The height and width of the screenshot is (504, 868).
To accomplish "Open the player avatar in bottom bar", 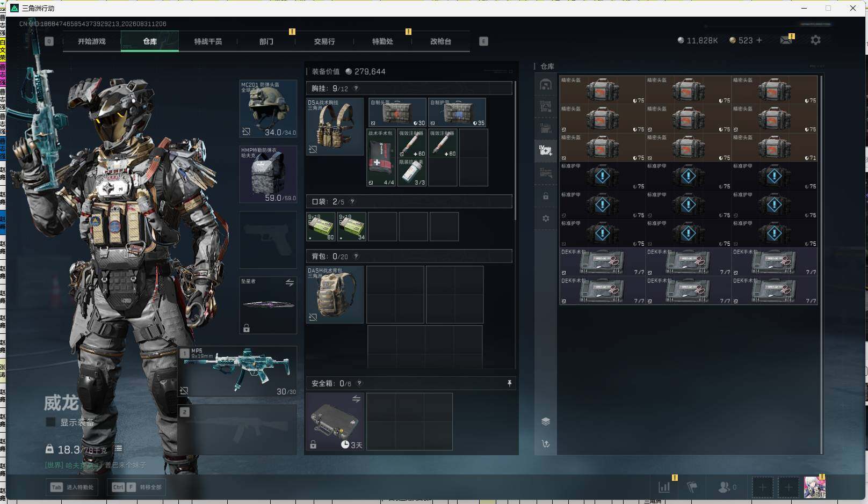I will 814,487.
